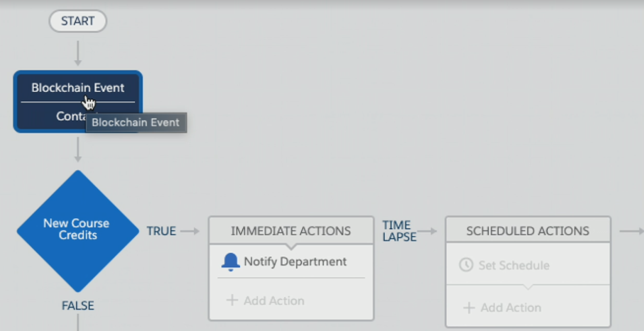644x331 pixels.
Task: Open the Blockchain Event object node
Action: (78, 101)
